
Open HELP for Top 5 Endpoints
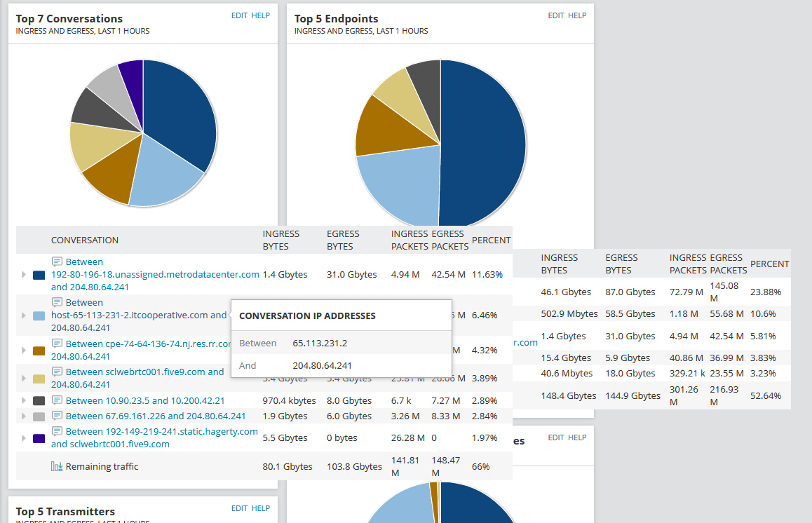[x=577, y=15]
